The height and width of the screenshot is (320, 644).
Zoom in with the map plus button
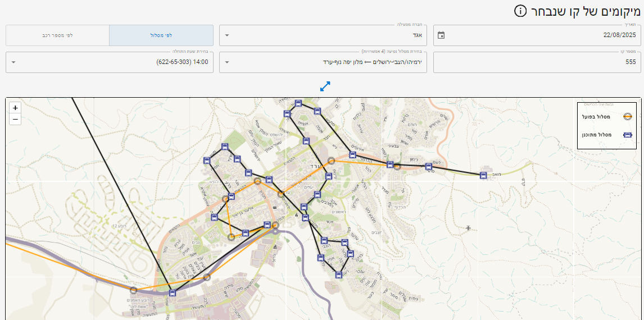(x=15, y=108)
